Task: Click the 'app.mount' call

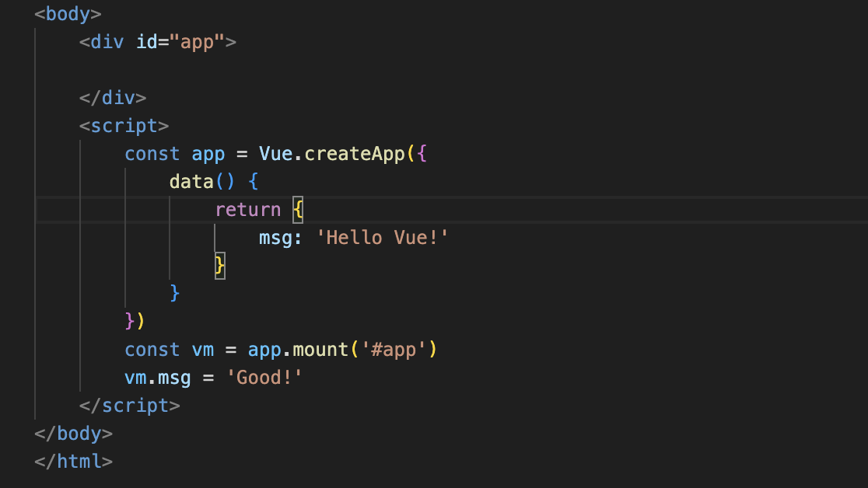Action: click(x=298, y=350)
